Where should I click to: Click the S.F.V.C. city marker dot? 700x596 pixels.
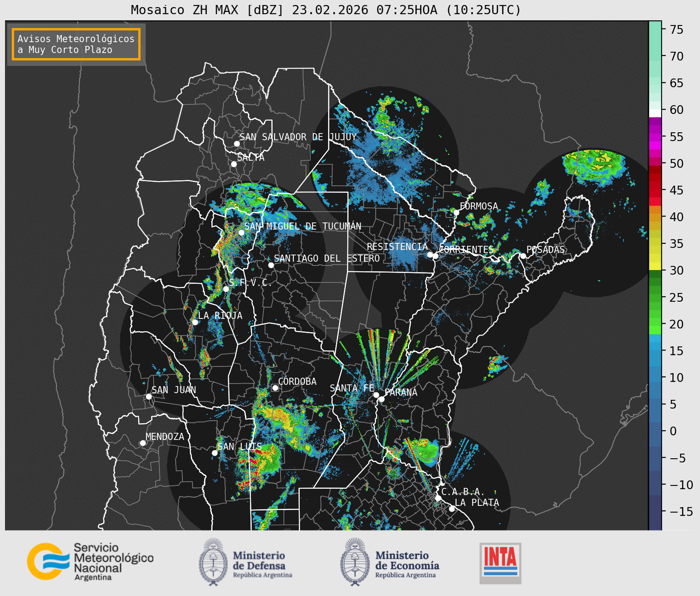click(x=226, y=289)
